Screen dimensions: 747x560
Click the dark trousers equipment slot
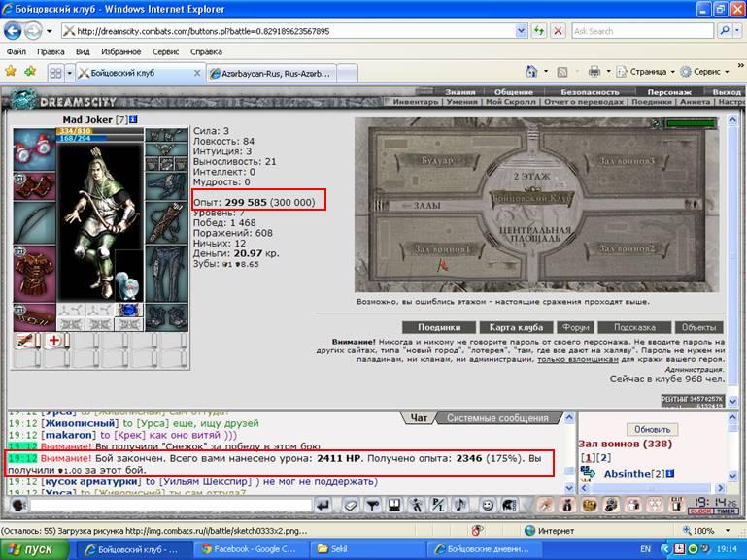(x=166, y=274)
